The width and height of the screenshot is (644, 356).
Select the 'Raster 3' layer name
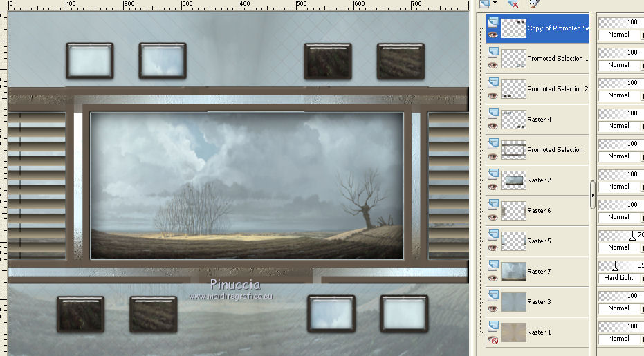[540, 301]
